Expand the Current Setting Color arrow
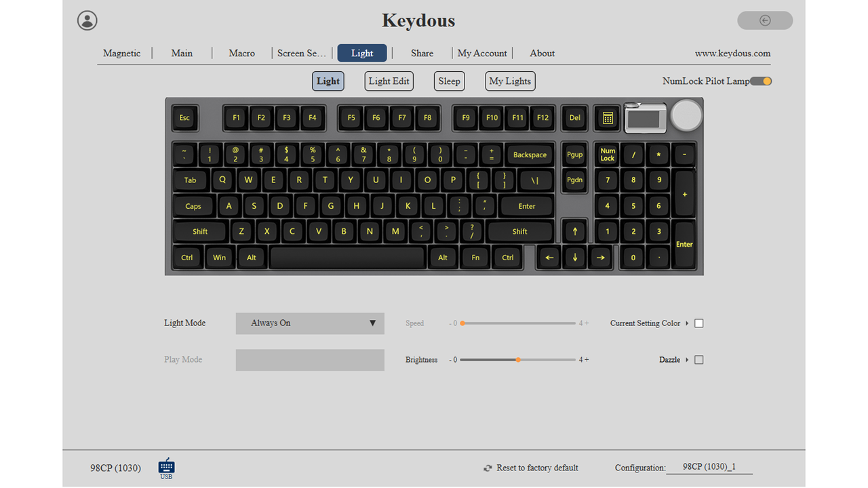Image resolution: width=868 pixels, height=488 pixels. click(x=687, y=323)
